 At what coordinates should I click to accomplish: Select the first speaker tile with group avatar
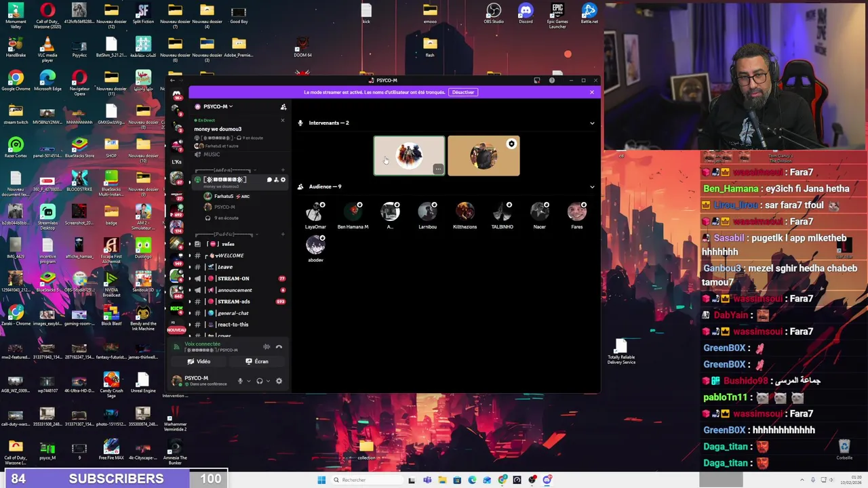coord(409,156)
